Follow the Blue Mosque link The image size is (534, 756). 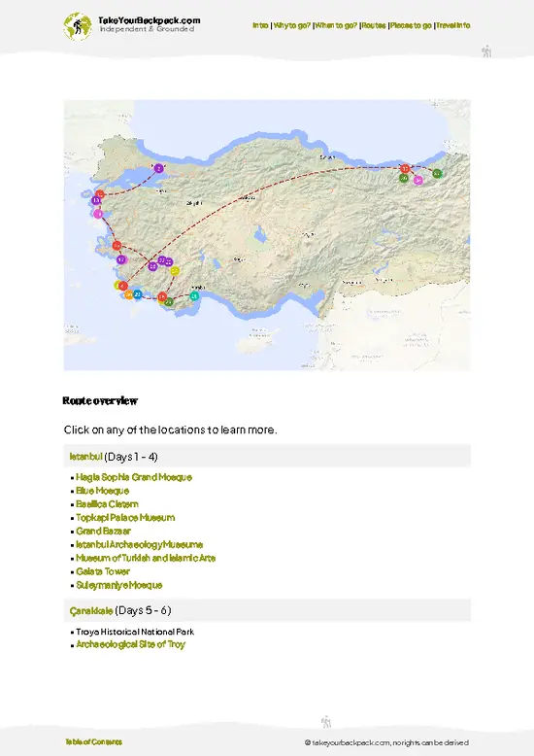point(103,491)
